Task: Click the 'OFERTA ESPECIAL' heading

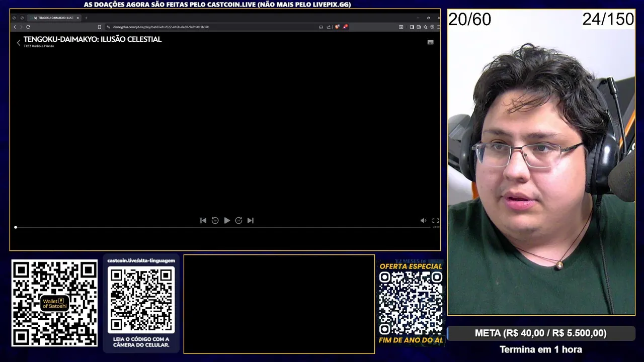Action: pos(411,266)
